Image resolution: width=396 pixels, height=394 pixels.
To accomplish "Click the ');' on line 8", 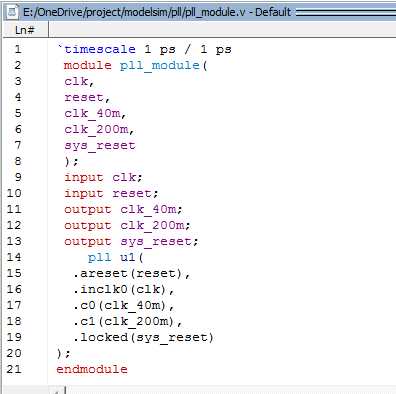I will tap(71, 161).
